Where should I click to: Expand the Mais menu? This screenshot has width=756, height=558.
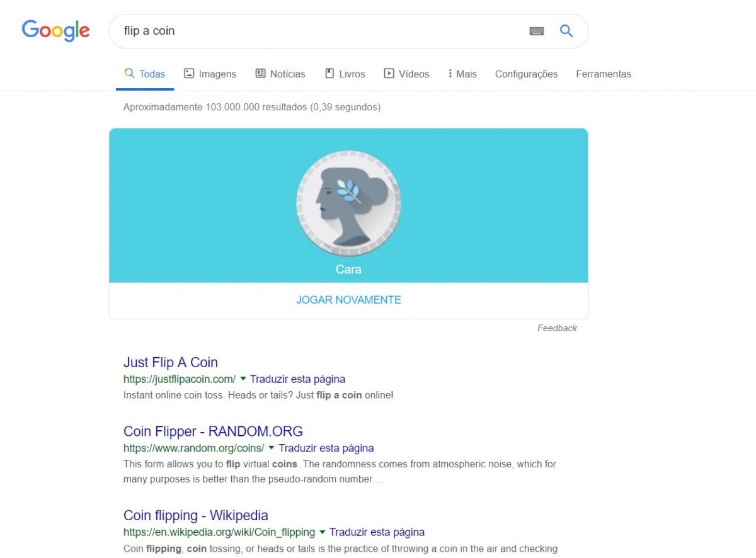[462, 74]
